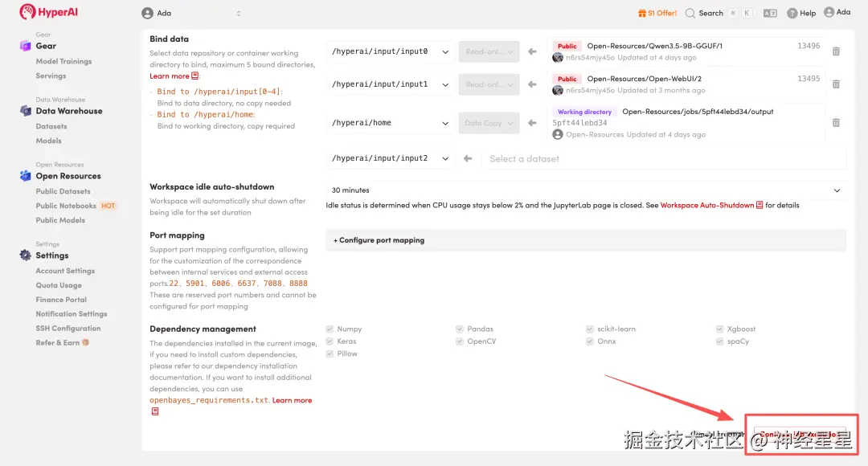Toggle the Numpy dependency checkbox
Viewport: 868px width, 466px height.
[x=330, y=329]
